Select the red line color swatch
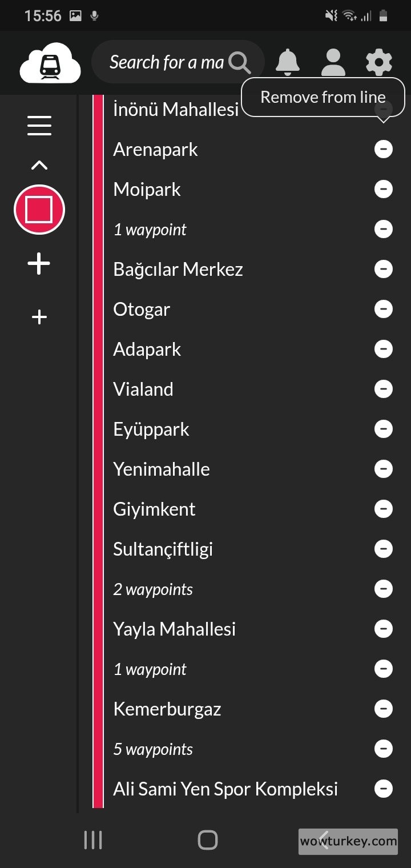 pos(39,210)
